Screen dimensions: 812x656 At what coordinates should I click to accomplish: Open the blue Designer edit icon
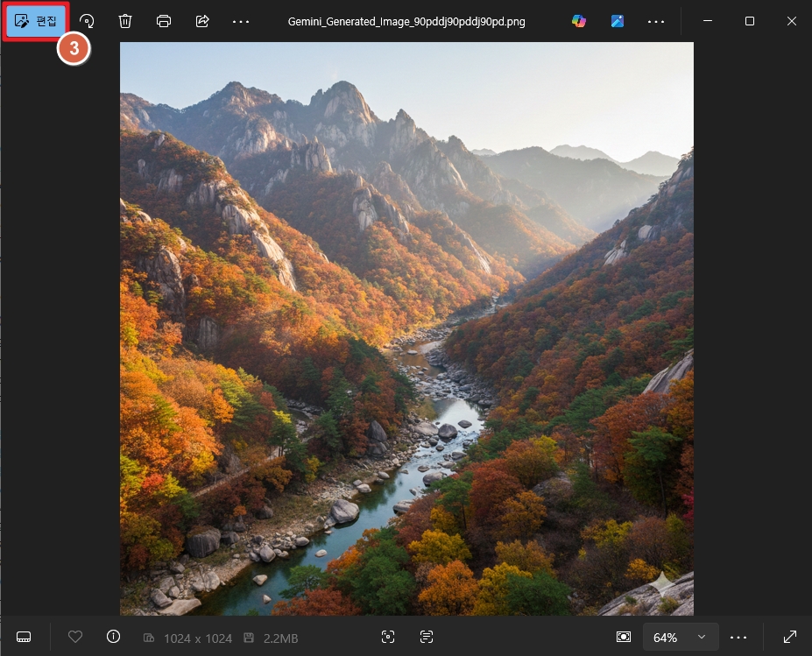click(618, 21)
